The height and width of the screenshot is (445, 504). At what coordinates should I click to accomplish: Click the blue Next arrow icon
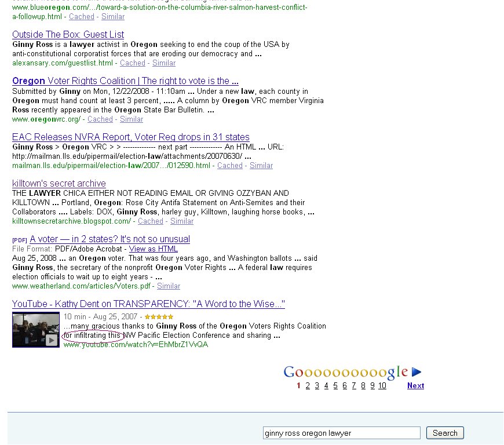tap(417, 371)
